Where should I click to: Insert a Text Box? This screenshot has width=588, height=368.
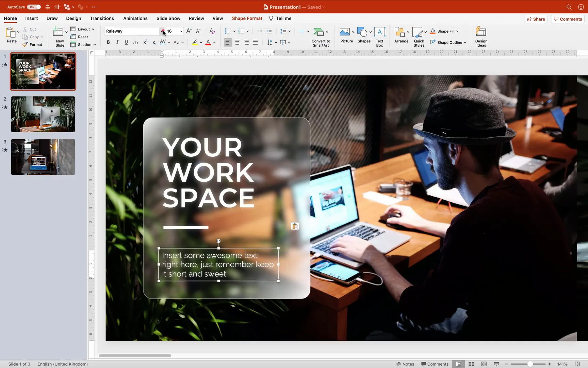[379, 36]
